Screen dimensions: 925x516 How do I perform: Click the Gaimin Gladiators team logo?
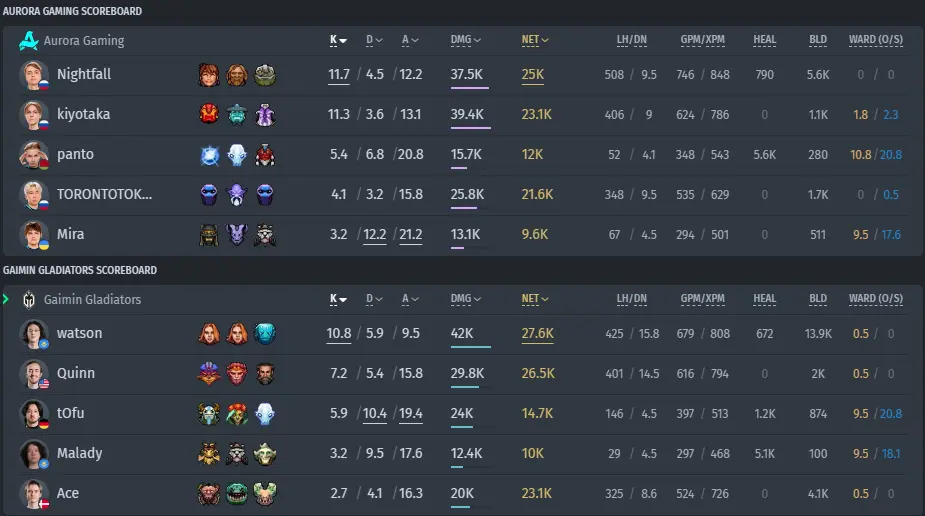(28, 300)
